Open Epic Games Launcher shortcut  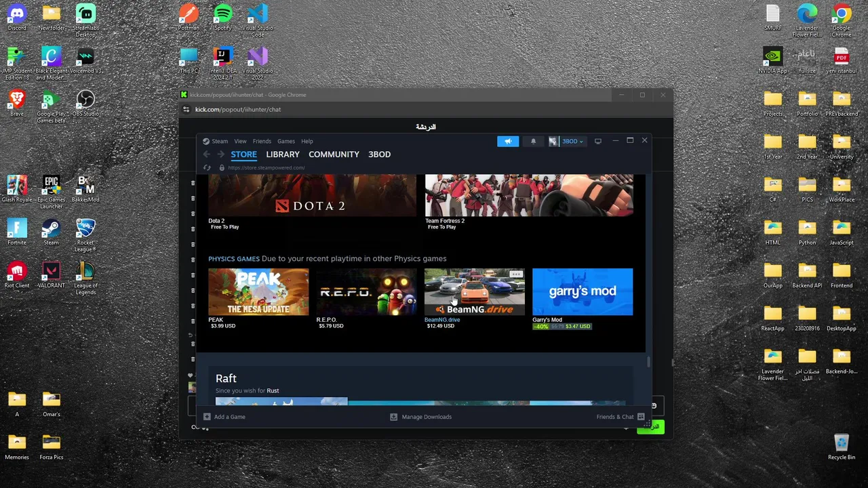52,192
